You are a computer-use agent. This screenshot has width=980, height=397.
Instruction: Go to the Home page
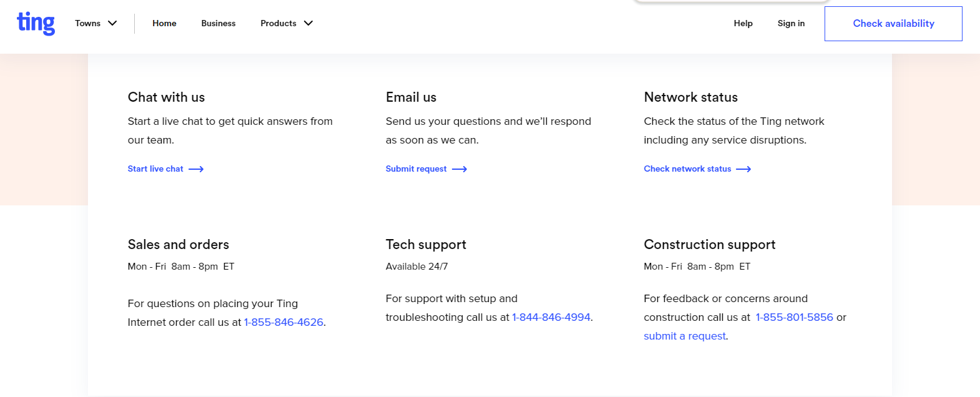(164, 23)
